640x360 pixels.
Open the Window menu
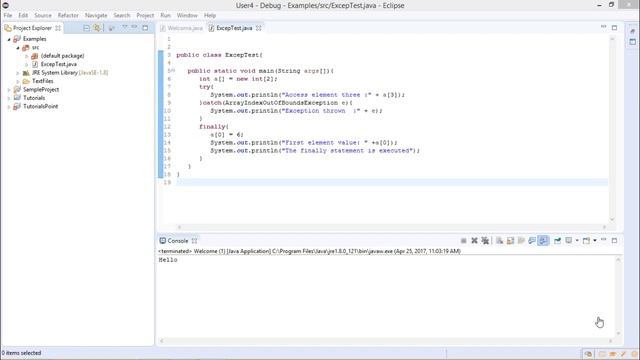tap(187, 15)
